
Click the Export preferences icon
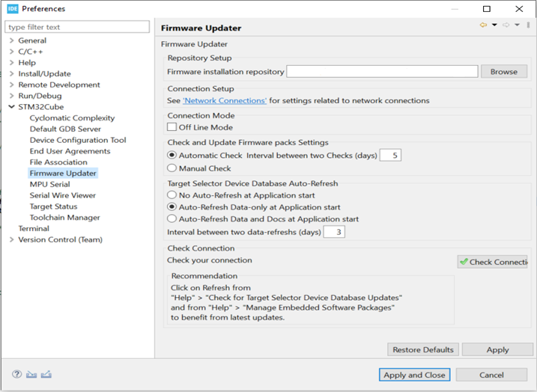(x=46, y=374)
